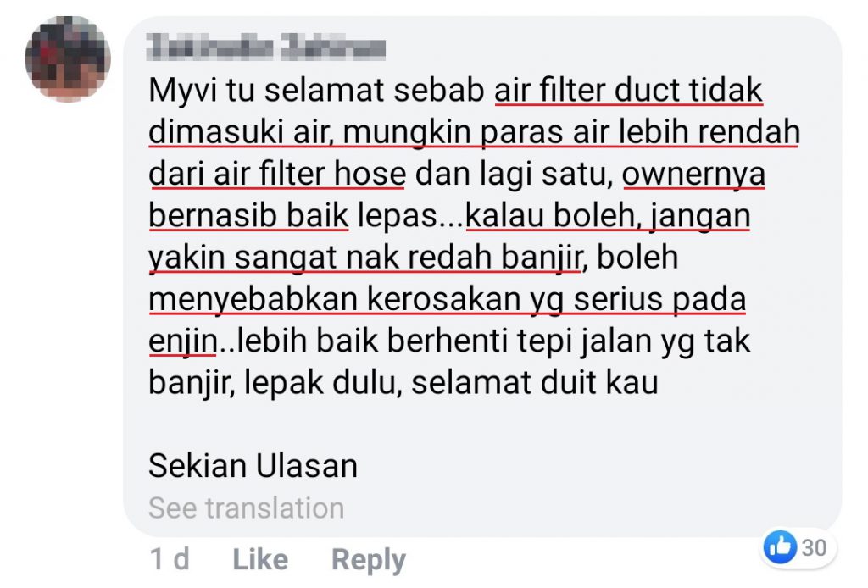868x588 pixels.
Task: Like this comment
Action: [260, 559]
